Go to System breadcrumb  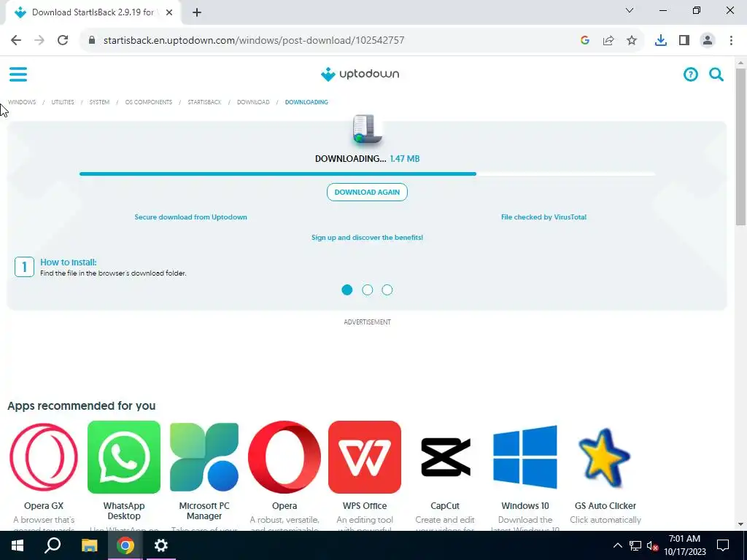click(x=99, y=102)
